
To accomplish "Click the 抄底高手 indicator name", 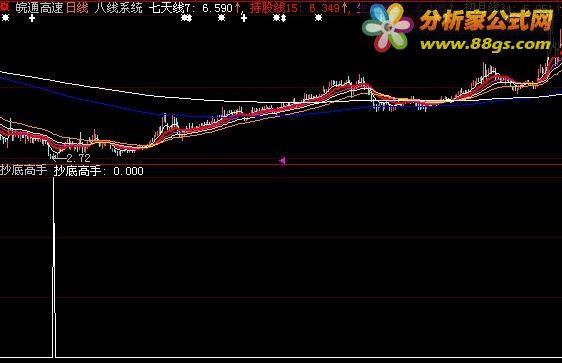I will [x=24, y=171].
